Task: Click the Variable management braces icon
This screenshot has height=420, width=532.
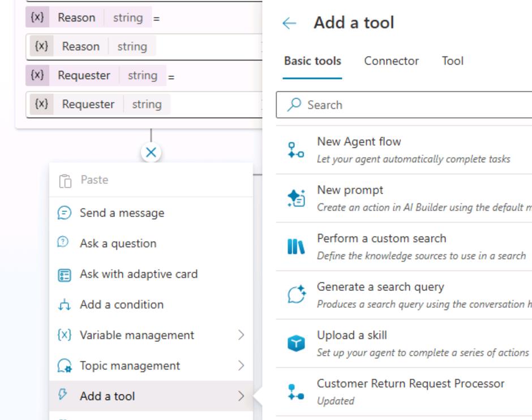Action: coord(65,335)
